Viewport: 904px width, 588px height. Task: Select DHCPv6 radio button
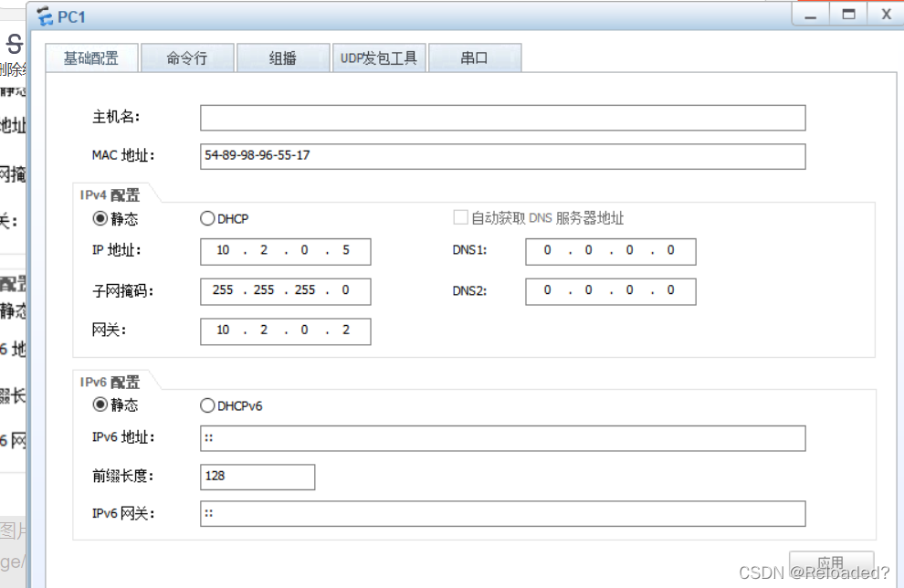(207, 405)
